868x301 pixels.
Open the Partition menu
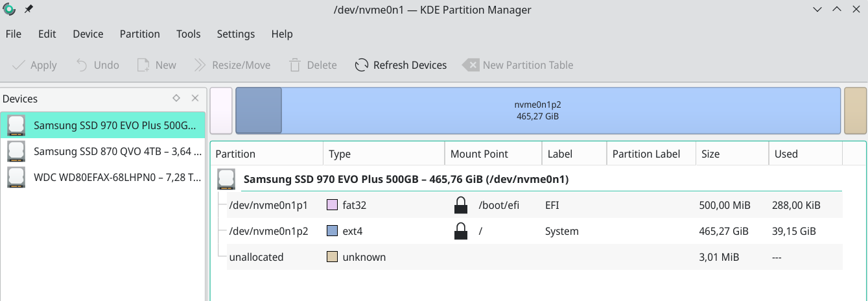[139, 34]
